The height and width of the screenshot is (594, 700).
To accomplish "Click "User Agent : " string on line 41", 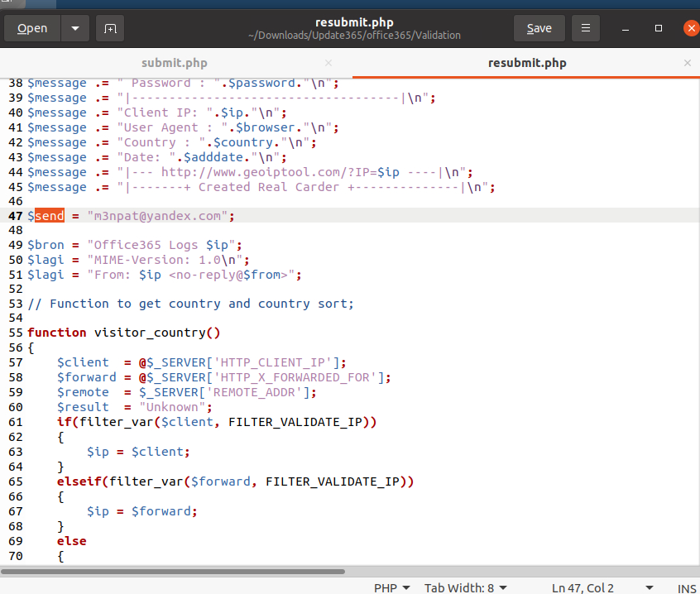I will 172,127.
